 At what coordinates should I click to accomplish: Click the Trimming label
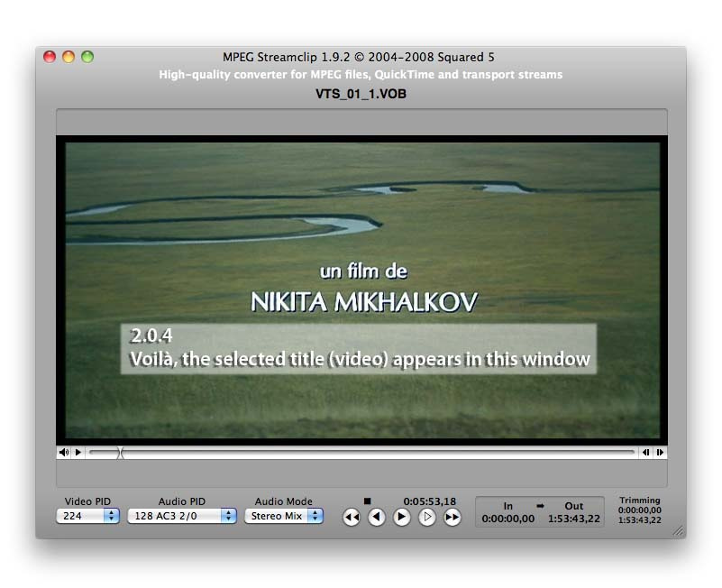(x=640, y=500)
